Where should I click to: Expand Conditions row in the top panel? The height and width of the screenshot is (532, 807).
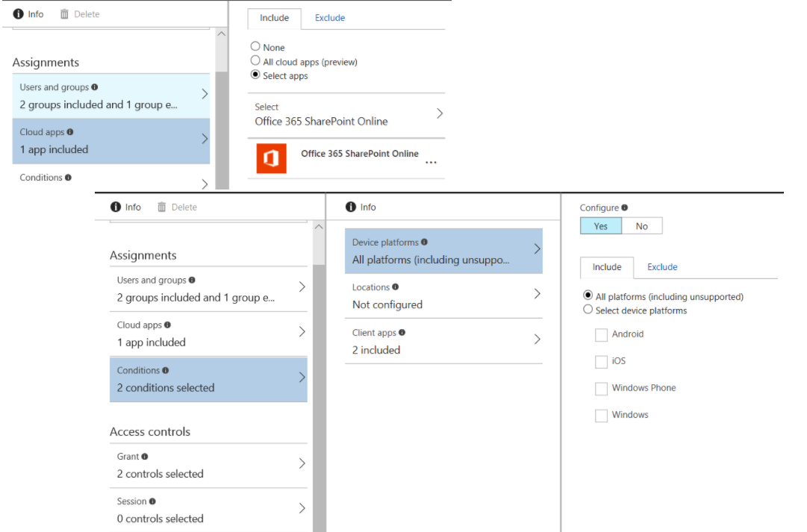click(x=111, y=178)
